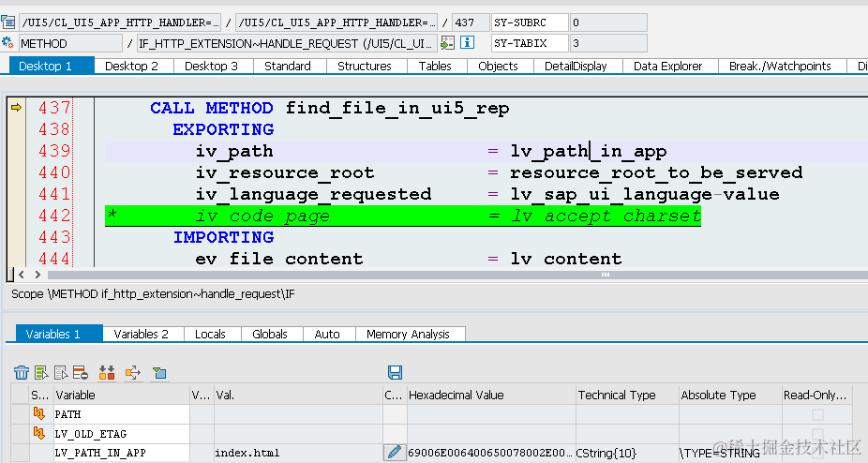Select the Variables 1 tab
Screen dimensions: 868x463
point(59,334)
